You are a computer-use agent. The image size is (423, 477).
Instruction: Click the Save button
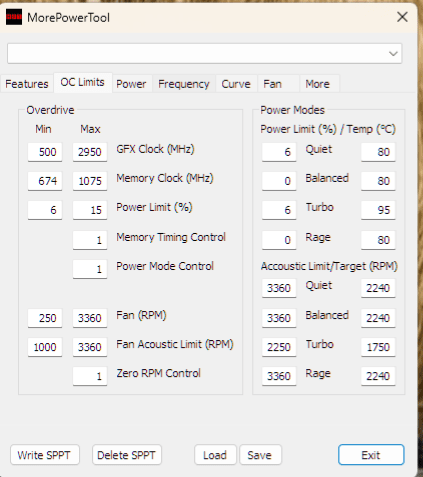[260, 455]
